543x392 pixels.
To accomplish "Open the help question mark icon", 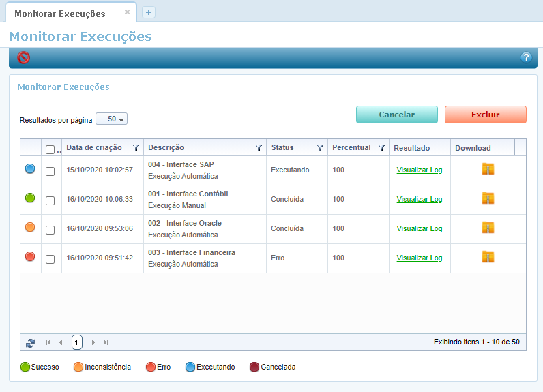I will tap(526, 57).
